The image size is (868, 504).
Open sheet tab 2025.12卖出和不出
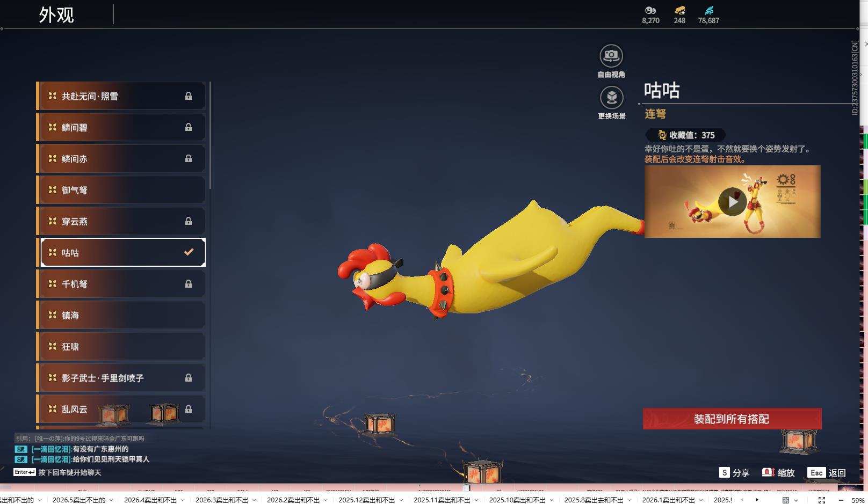pyautogui.click(x=367, y=500)
